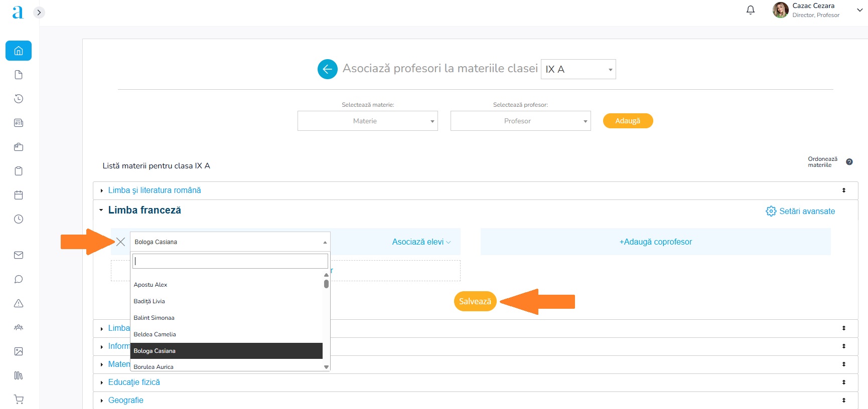Open the notifications bell
This screenshot has width=868, height=409.
(x=750, y=10)
